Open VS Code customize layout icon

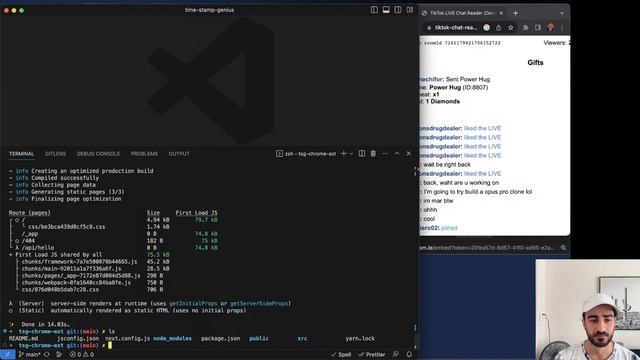(409, 10)
